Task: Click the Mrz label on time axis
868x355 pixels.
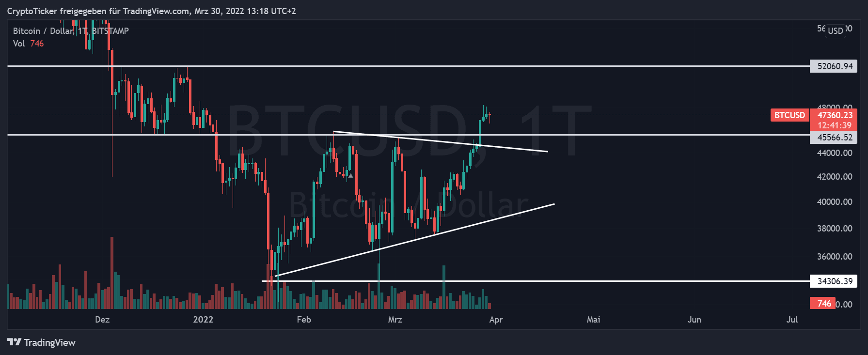Action: pyautogui.click(x=395, y=320)
